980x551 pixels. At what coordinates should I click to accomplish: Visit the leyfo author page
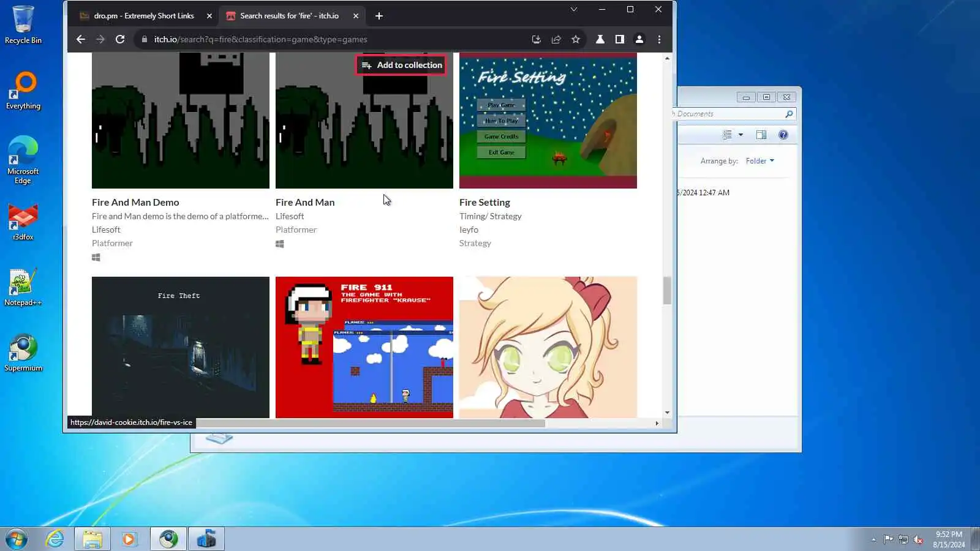[x=469, y=230]
